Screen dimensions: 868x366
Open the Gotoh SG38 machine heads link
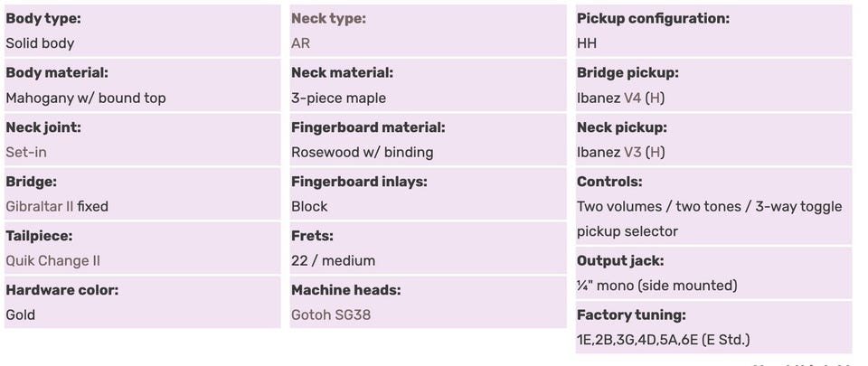(x=330, y=314)
